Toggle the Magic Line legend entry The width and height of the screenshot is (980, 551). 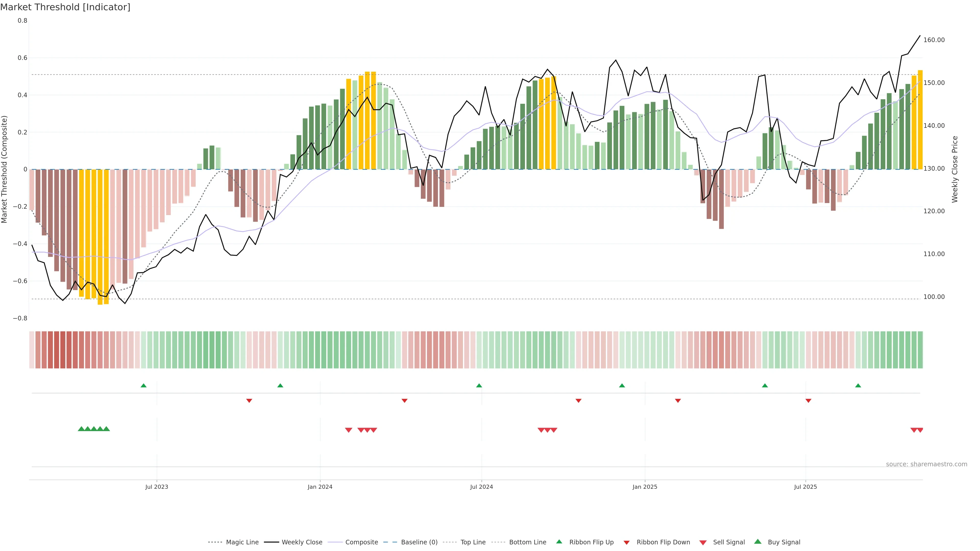tap(242, 542)
